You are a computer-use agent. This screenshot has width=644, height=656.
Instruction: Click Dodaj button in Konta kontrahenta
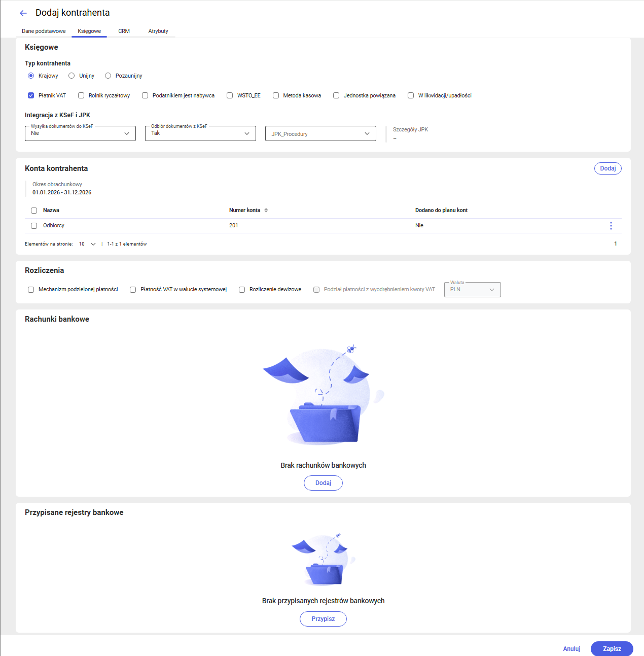tap(607, 168)
